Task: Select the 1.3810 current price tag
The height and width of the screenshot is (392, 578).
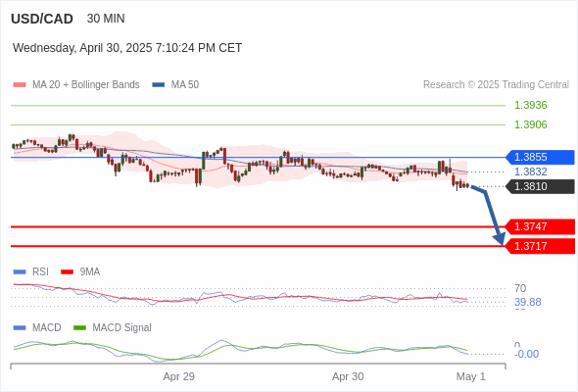Action: click(x=540, y=186)
